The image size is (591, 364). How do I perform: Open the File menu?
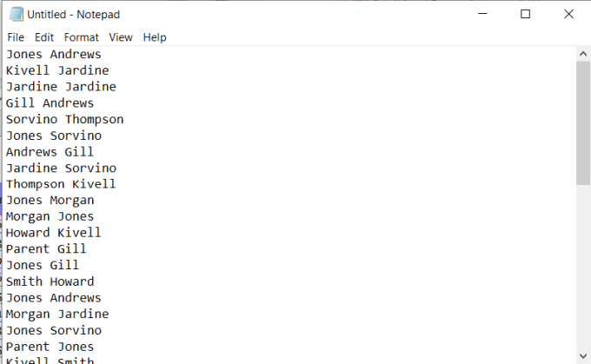coord(16,37)
